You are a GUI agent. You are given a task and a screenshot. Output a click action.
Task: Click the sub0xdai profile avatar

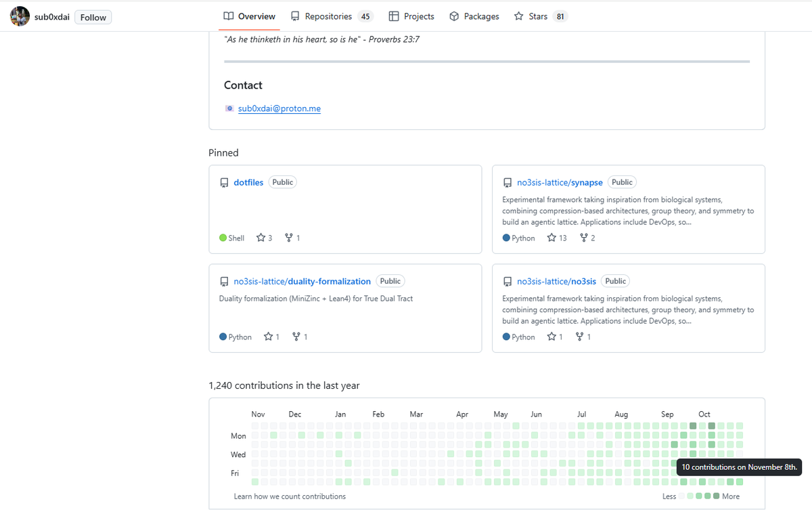(x=20, y=17)
